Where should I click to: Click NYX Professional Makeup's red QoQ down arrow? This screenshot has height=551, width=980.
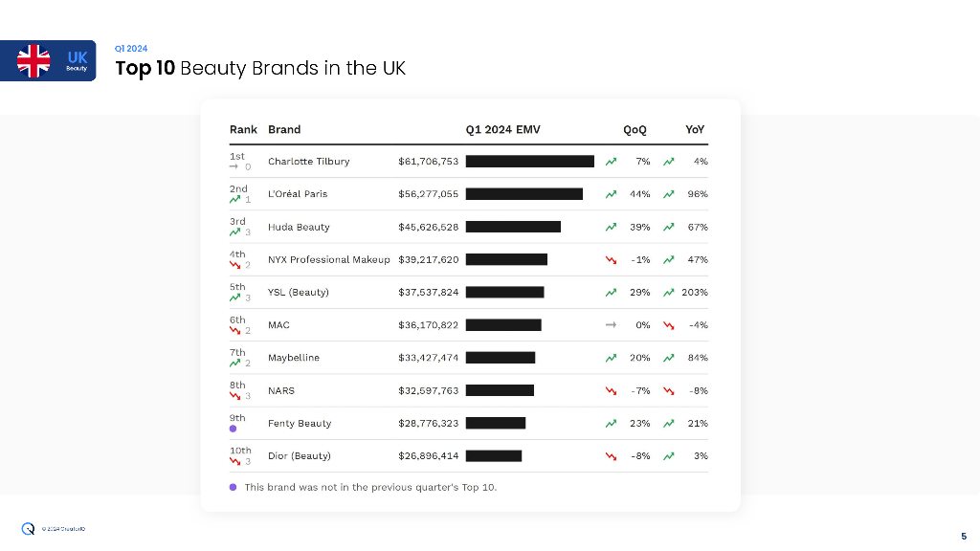pos(611,260)
